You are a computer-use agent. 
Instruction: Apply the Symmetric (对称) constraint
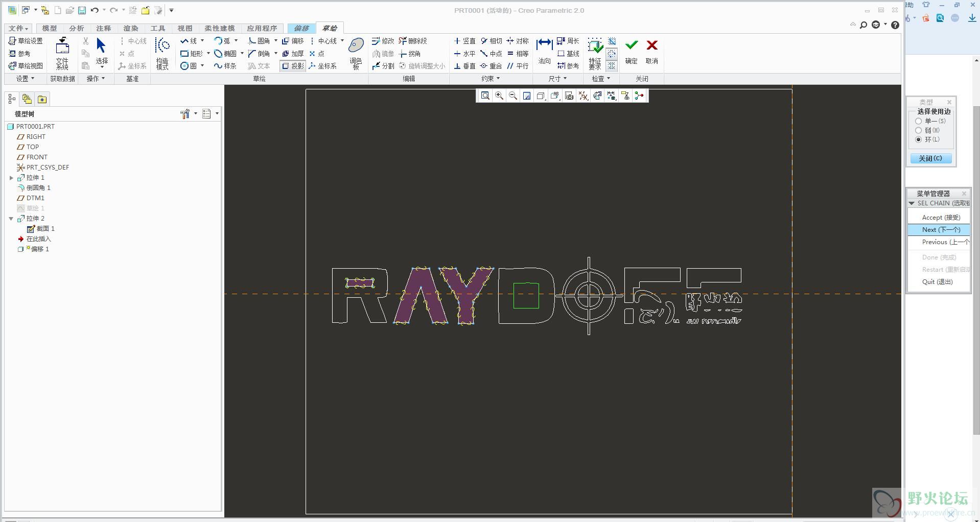(518, 41)
